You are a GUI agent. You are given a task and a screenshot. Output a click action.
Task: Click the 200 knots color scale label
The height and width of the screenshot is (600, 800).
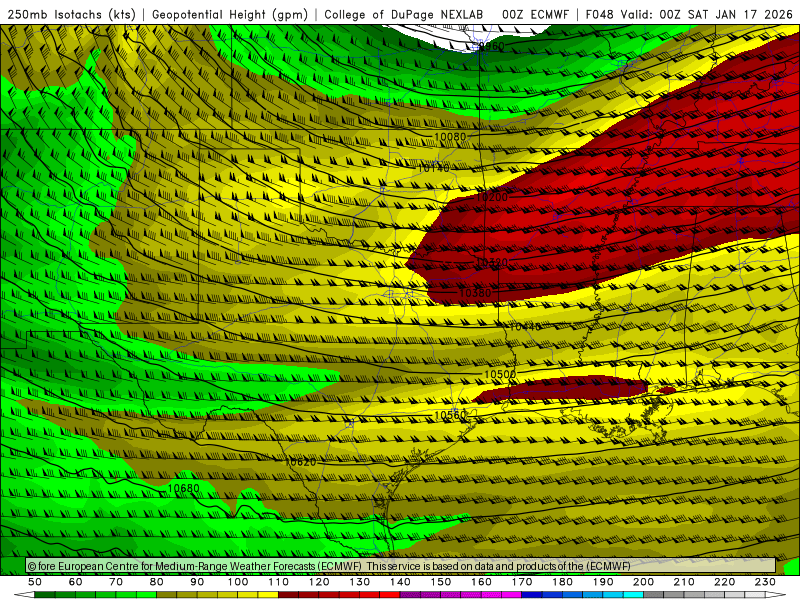[x=643, y=582]
